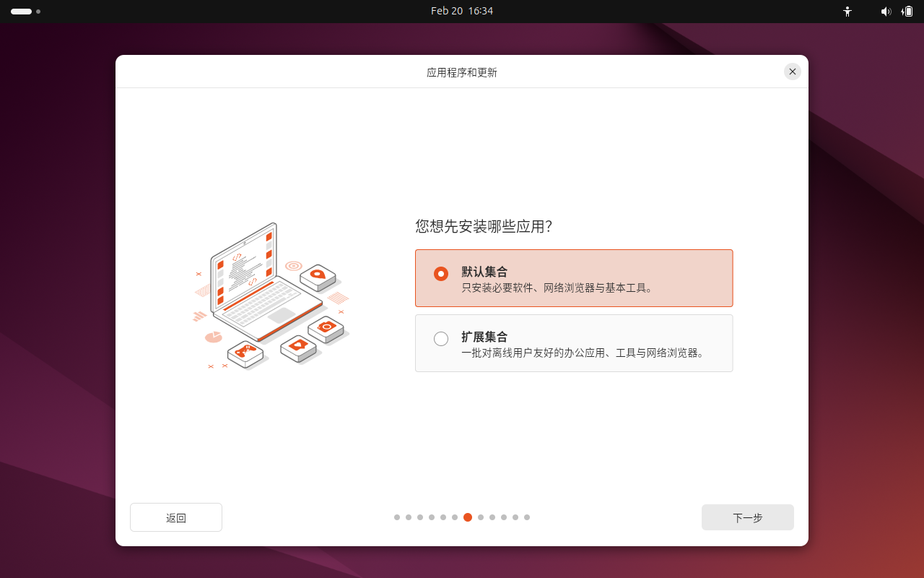Click the battery charging status icon
Screen dimensions: 924x578
tap(907, 12)
